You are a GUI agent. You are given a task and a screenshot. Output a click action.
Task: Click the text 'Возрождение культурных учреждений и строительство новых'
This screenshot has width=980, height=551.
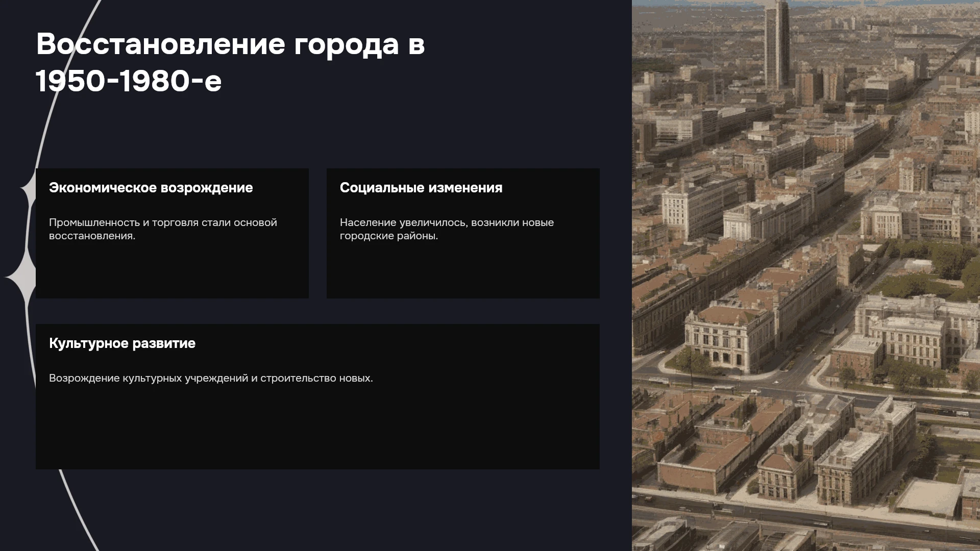211,378
